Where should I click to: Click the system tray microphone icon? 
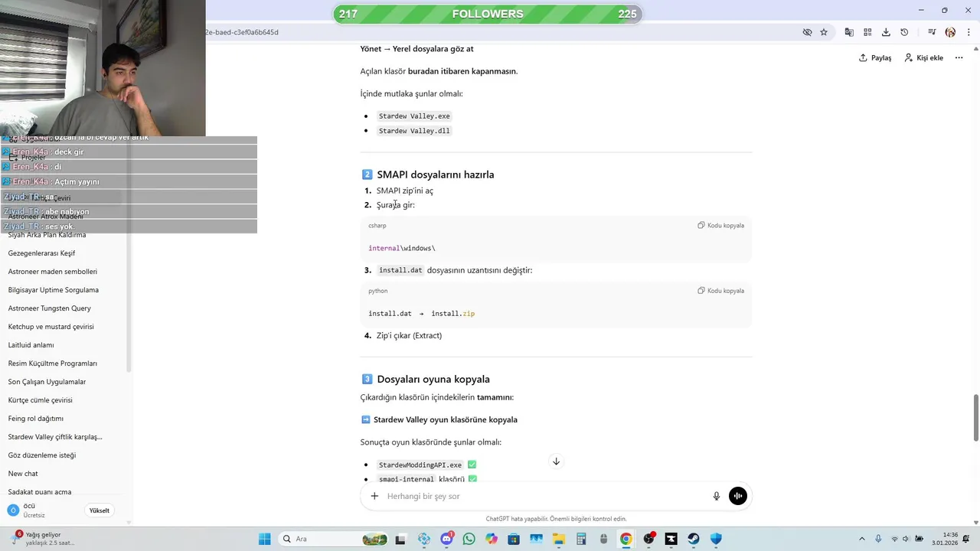click(x=878, y=539)
